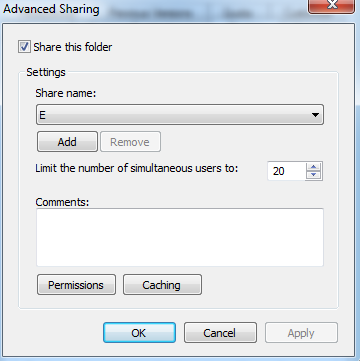Decrease simultaneous users with the down arrow

pyautogui.click(x=313, y=175)
